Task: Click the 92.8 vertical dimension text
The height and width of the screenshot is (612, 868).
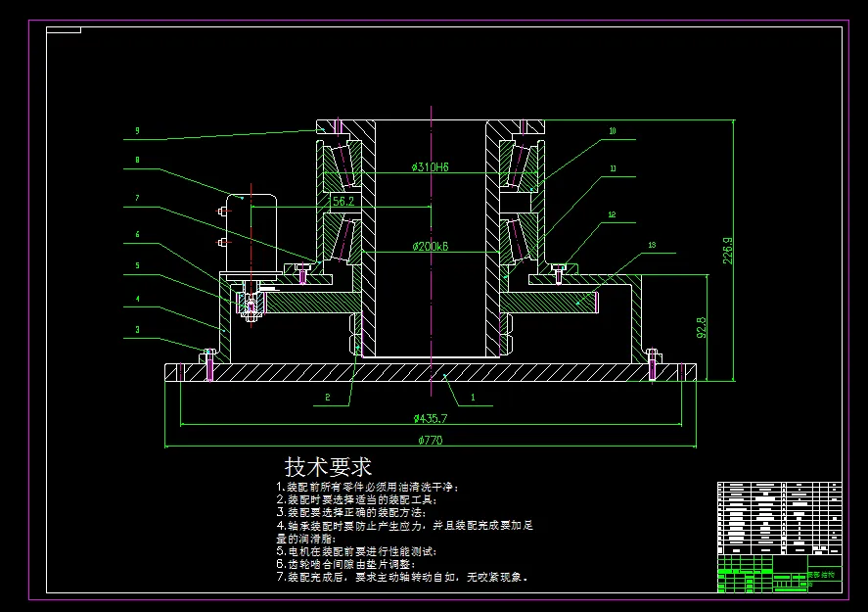Action: point(702,327)
